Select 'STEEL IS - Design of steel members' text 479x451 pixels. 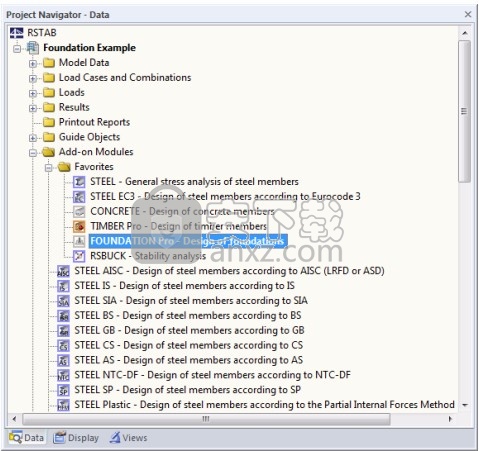(x=184, y=286)
